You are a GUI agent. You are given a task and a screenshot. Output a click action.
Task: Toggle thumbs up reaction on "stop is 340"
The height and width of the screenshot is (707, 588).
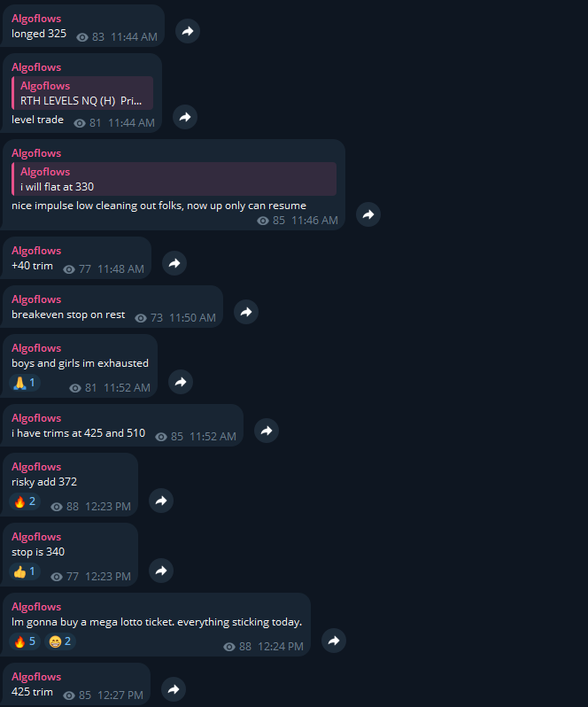[25, 571]
